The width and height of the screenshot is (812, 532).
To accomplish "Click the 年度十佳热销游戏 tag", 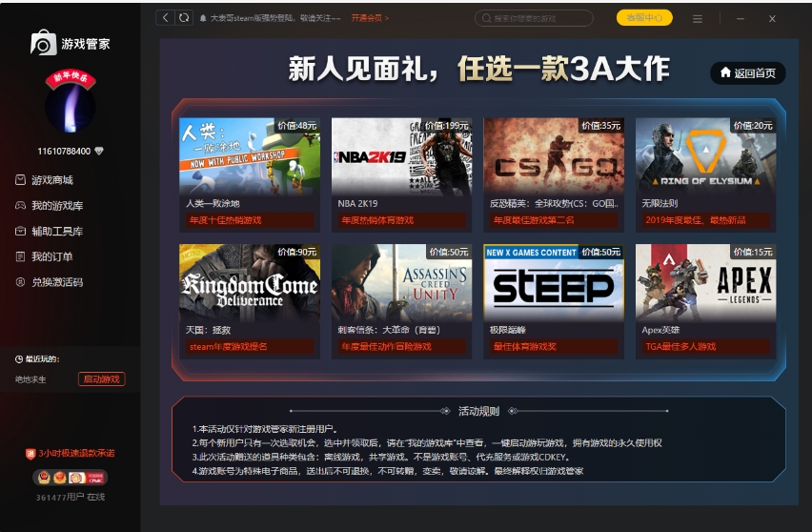I will tap(249, 220).
